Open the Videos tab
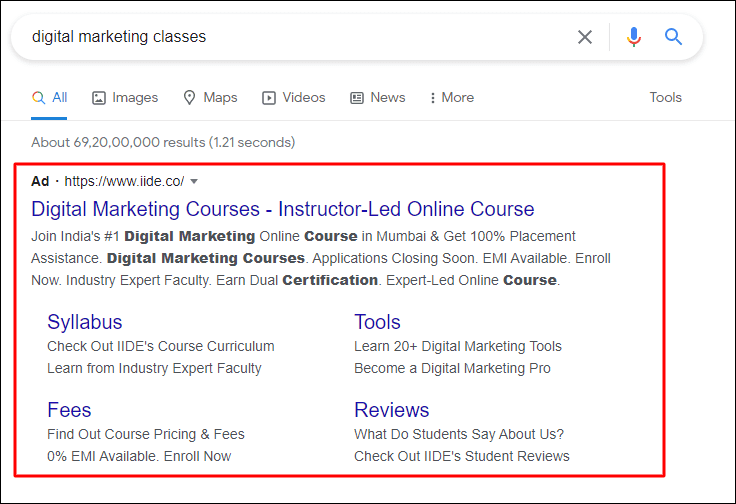The width and height of the screenshot is (736, 504). pos(293,98)
